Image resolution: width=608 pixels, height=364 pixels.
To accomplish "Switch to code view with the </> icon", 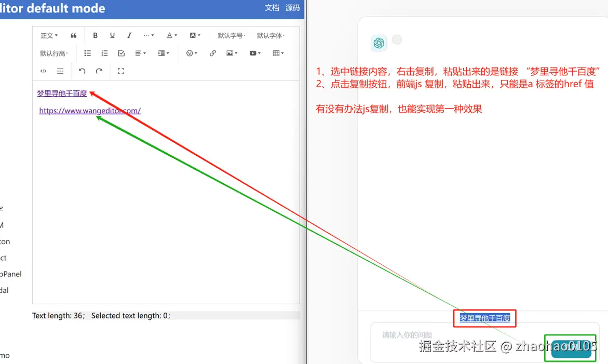I will point(43,71).
